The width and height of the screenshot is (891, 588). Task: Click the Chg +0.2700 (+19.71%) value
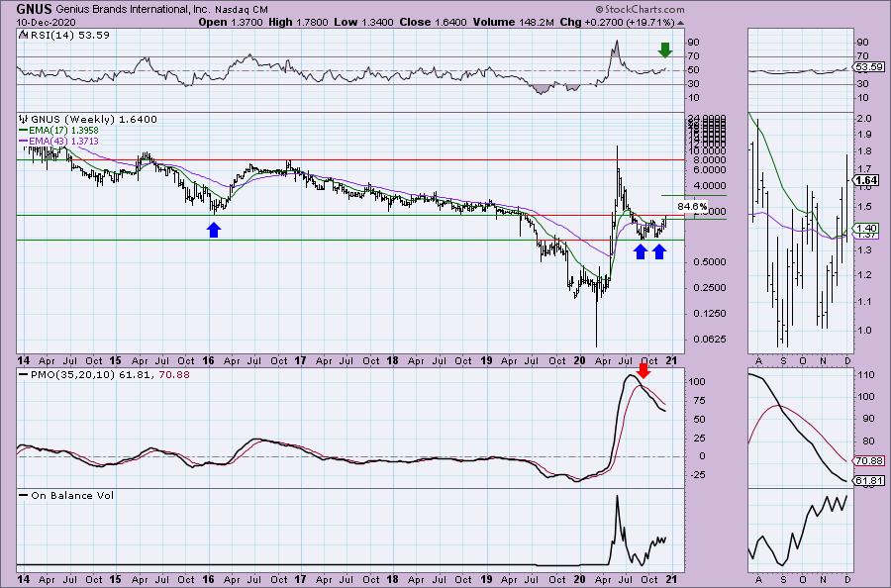pos(617,22)
